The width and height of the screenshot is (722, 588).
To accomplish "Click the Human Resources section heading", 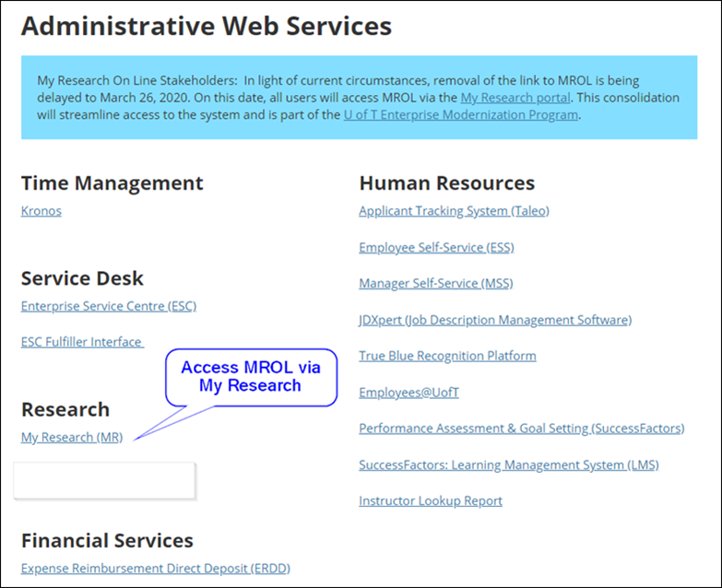I will click(446, 183).
